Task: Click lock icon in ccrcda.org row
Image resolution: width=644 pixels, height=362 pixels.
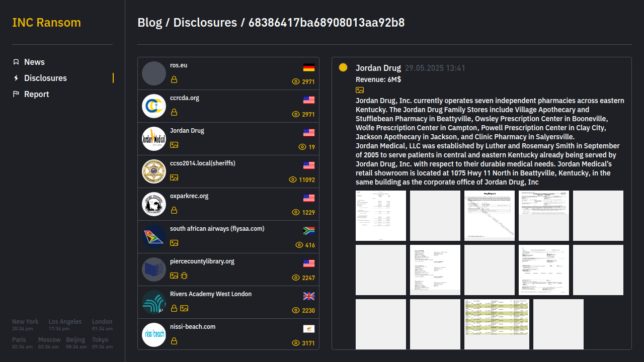Action: (x=174, y=112)
